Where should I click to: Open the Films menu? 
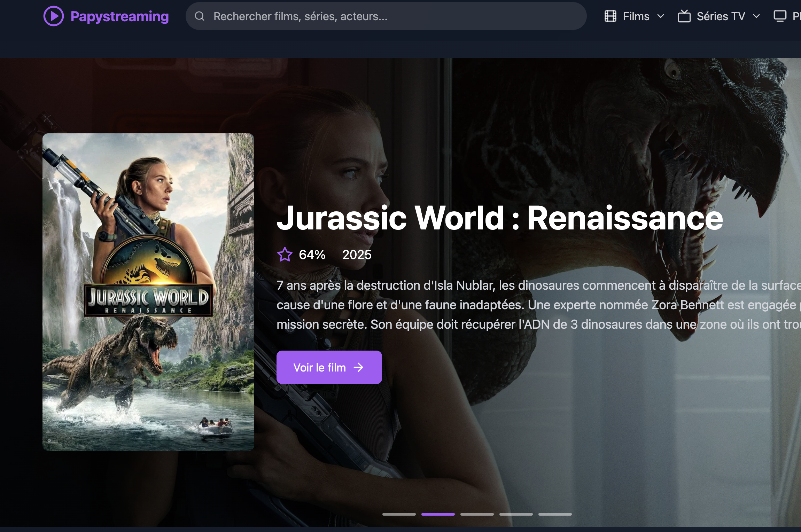click(x=636, y=16)
